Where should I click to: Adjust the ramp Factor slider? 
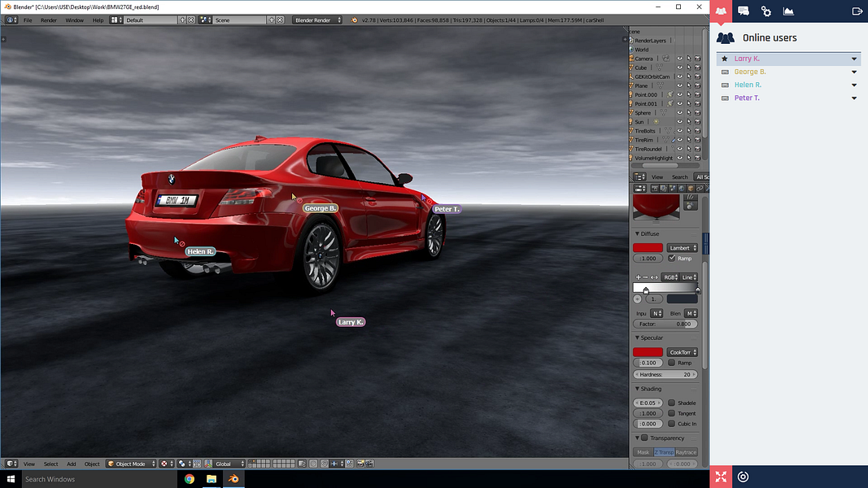665,325
